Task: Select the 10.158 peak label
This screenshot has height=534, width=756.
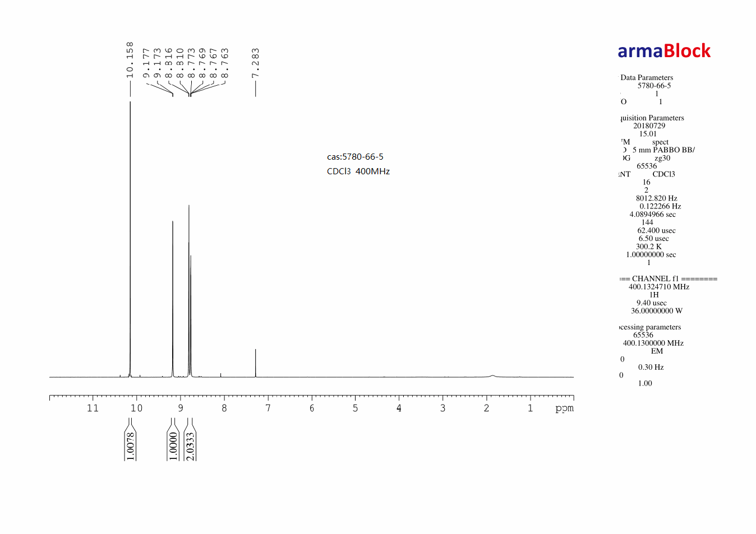Action: [x=130, y=60]
